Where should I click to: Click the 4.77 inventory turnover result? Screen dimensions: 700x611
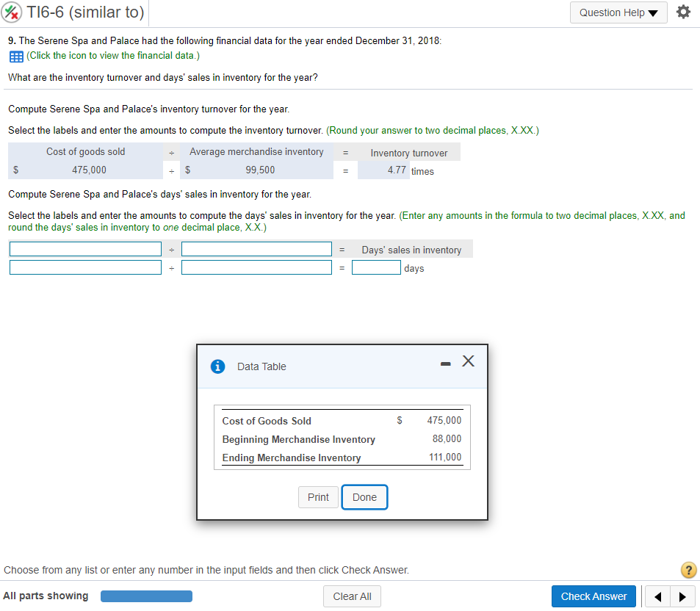pos(383,170)
